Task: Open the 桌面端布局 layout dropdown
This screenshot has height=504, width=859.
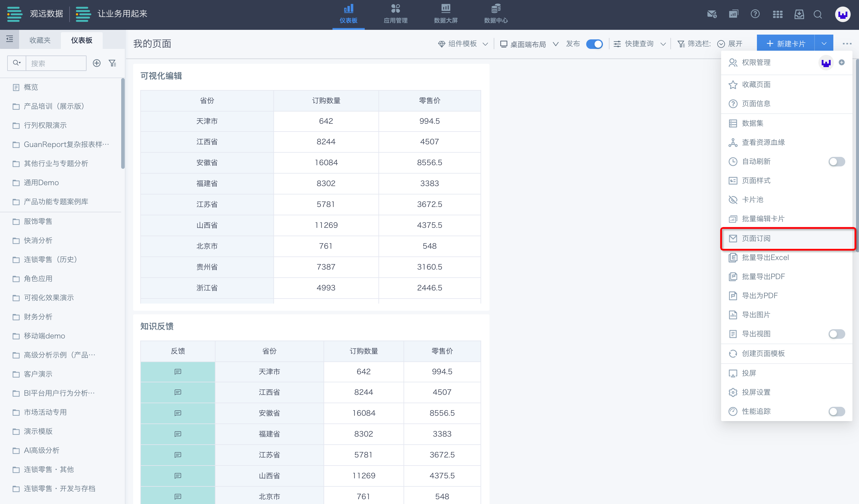Action: [529, 44]
